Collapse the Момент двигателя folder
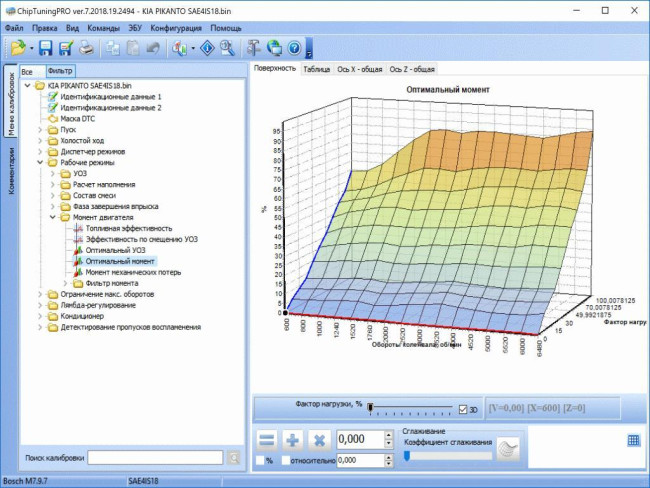Screen dimensions: 650x488 [x=53, y=217]
